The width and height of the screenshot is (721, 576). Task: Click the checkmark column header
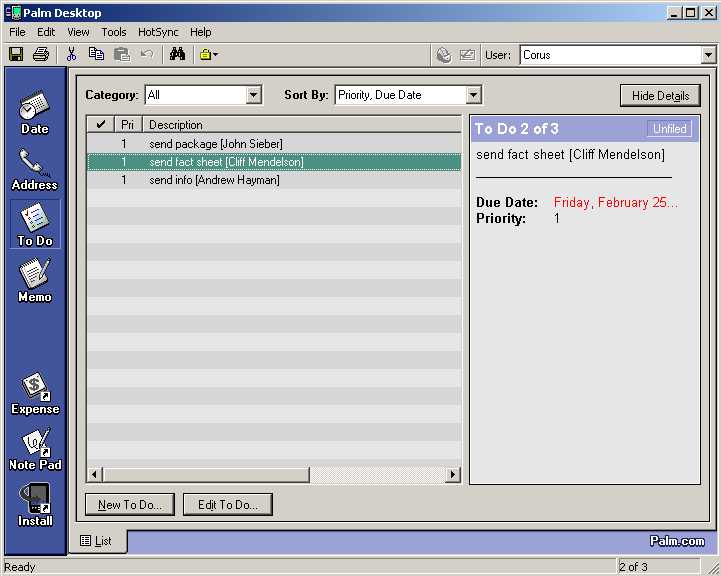click(x=101, y=125)
